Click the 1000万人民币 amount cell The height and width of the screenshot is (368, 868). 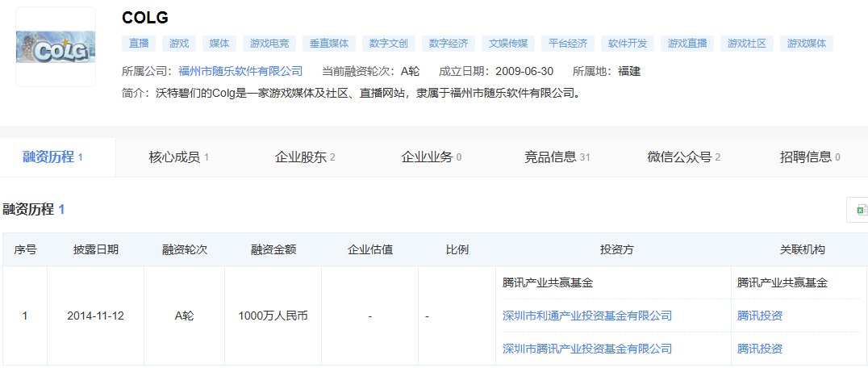[x=273, y=316]
